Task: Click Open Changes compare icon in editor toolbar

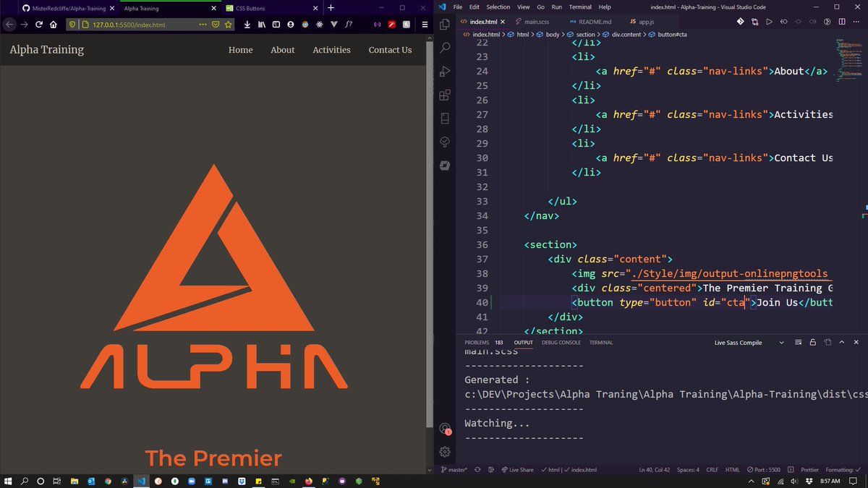Action: pyautogui.click(x=754, y=22)
